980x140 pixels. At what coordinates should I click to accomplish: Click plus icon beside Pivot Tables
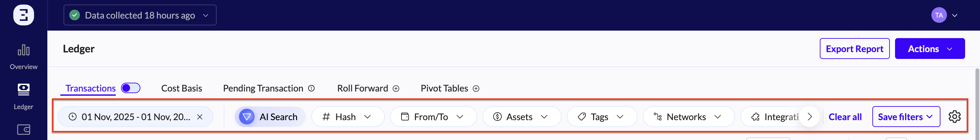pyautogui.click(x=476, y=89)
